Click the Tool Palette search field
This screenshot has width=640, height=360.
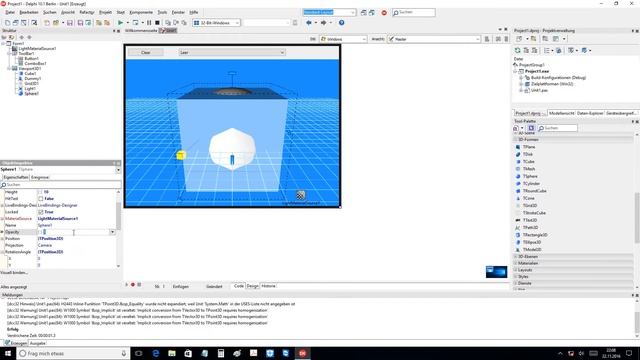[x=558, y=128]
